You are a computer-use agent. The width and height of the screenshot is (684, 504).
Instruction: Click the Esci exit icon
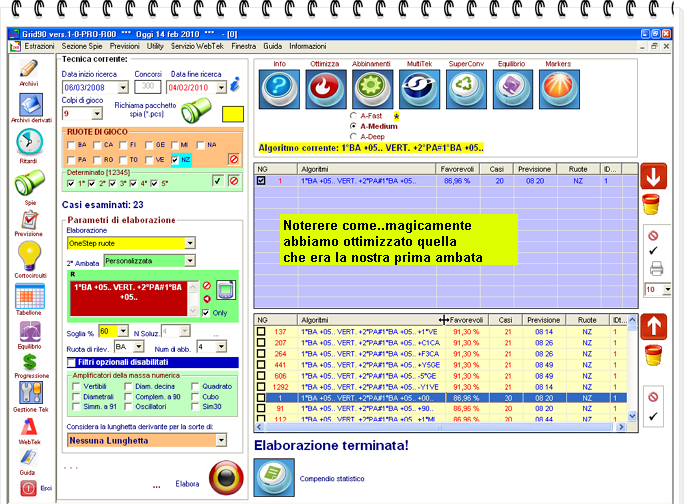pos(28,488)
